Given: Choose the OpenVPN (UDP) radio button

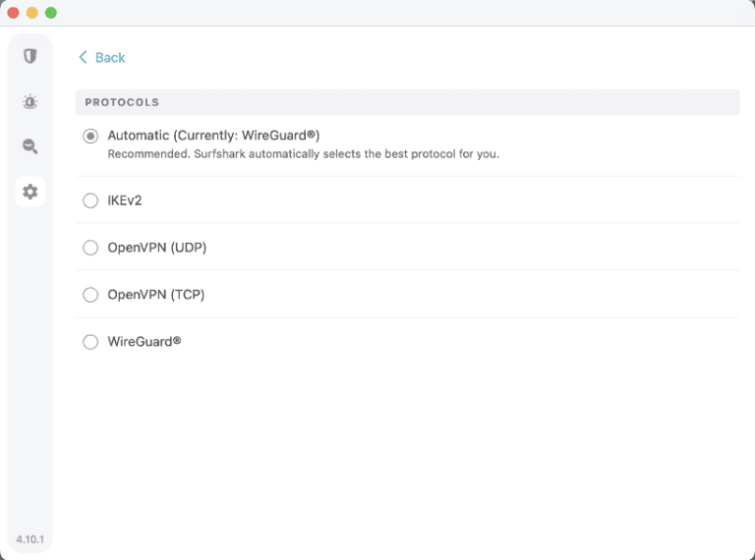Looking at the screenshot, I should (x=90, y=248).
